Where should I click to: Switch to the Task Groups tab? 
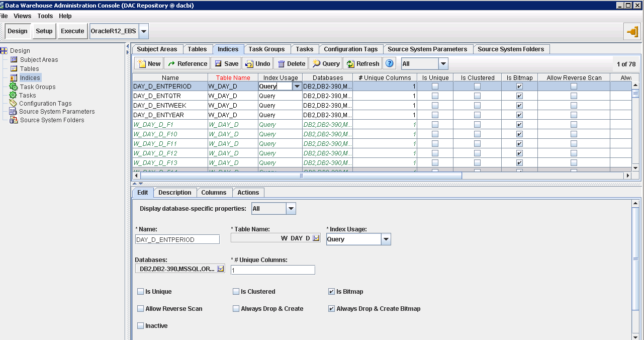click(x=267, y=49)
